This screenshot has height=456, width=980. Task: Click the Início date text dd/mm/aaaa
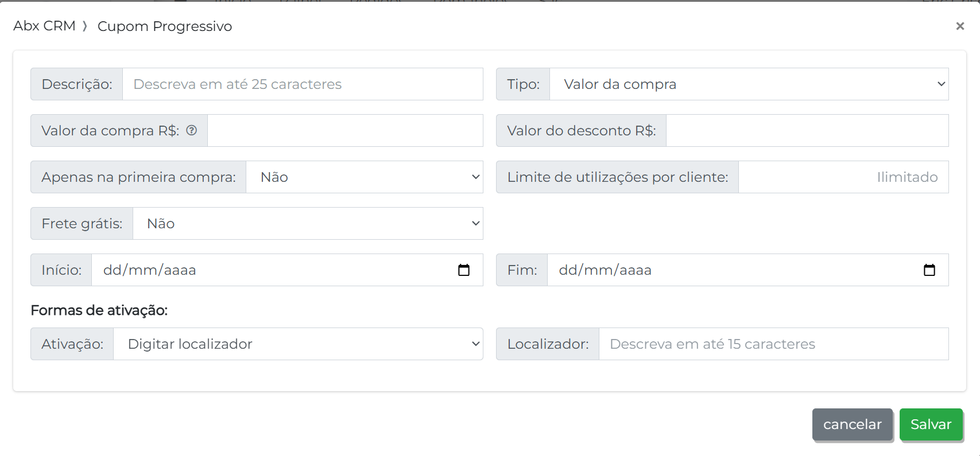150,270
